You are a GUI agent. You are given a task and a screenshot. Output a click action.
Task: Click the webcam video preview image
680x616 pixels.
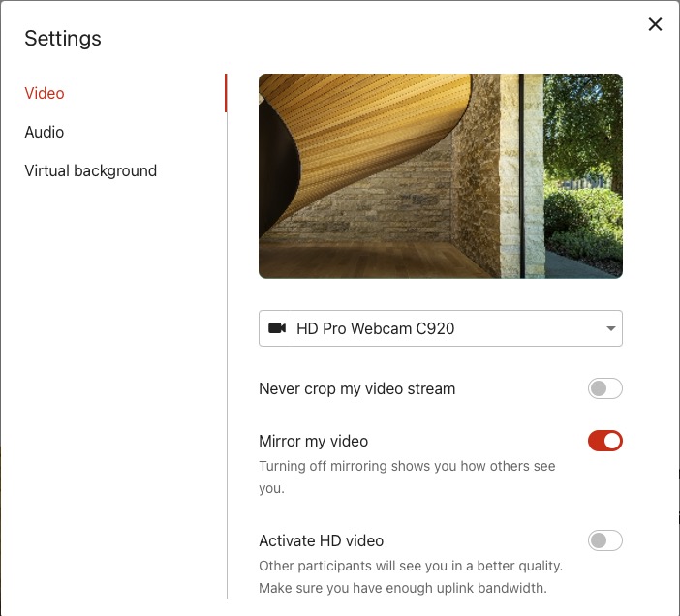click(x=440, y=176)
